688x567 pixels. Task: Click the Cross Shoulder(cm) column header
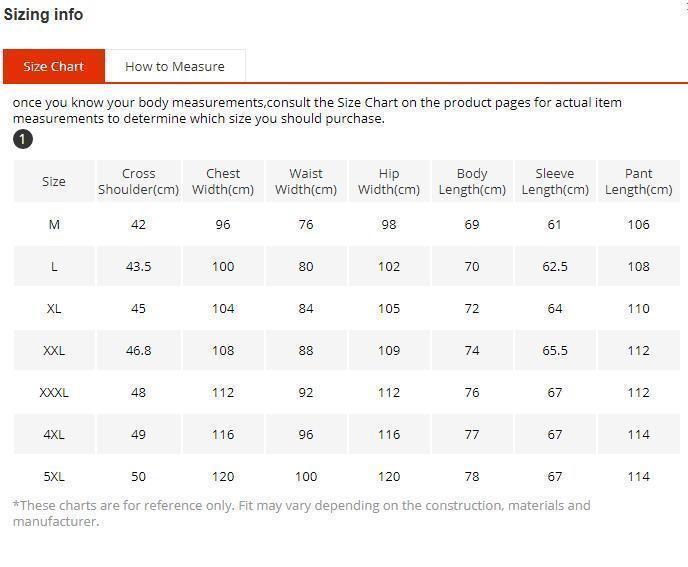point(138,181)
